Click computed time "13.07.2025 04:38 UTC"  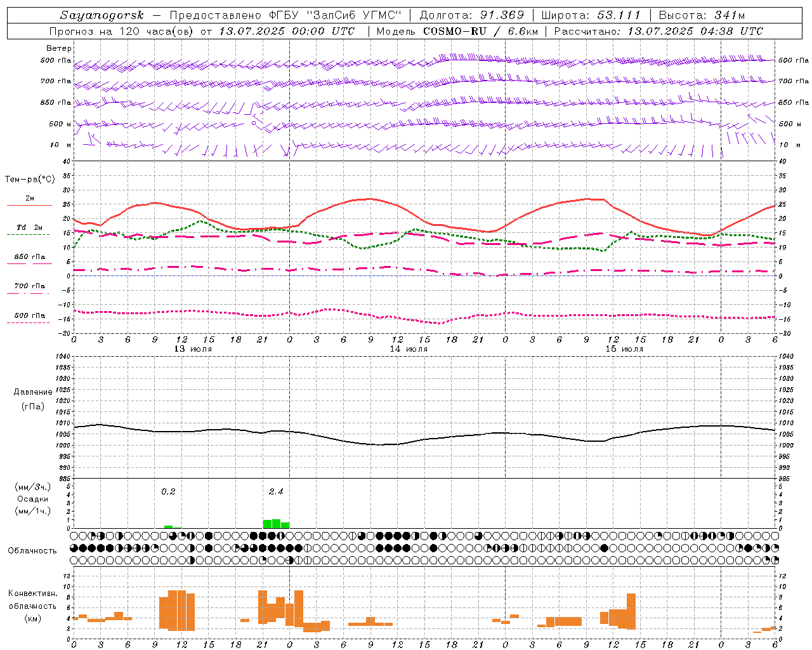click(695, 31)
